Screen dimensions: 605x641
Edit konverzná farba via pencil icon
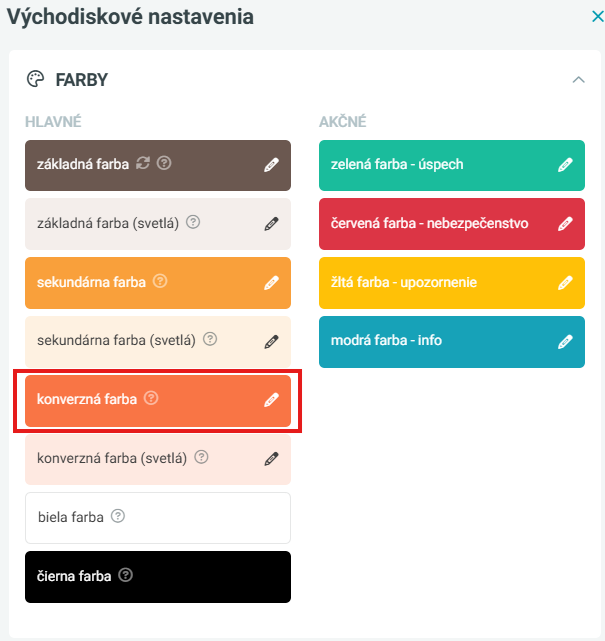[271, 400]
